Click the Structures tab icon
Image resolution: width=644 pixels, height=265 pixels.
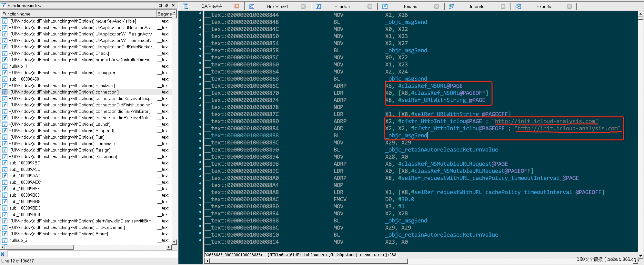pos(318,6)
